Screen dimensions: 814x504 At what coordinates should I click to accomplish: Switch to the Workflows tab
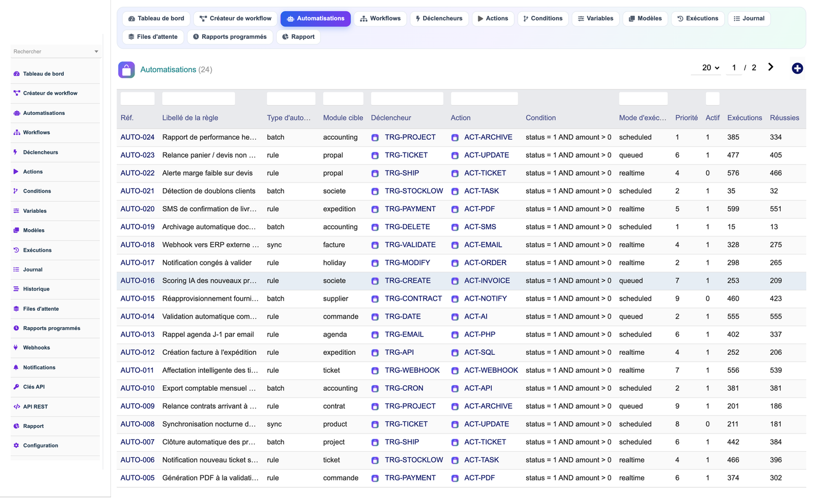[380, 19]
